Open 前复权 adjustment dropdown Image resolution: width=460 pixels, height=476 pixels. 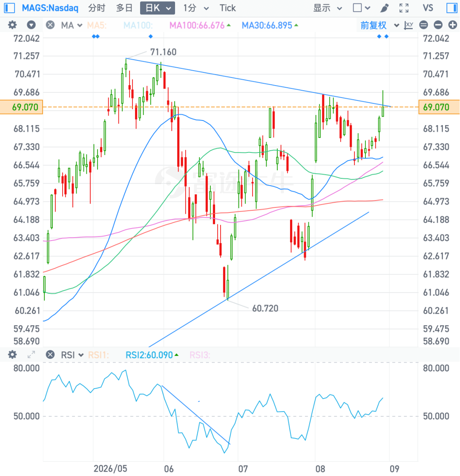pyautogui.click(x=379, y=25)
